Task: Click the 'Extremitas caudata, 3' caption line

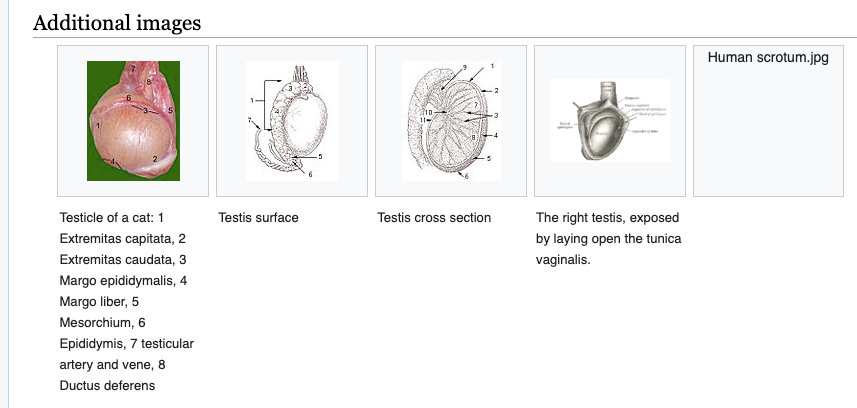Action: [x=123, y=260]
